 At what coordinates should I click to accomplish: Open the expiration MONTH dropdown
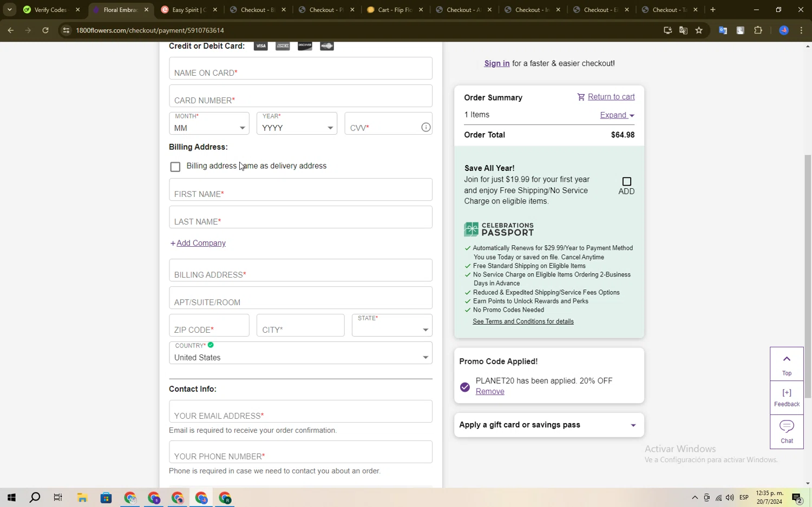[x=209, y=123]
